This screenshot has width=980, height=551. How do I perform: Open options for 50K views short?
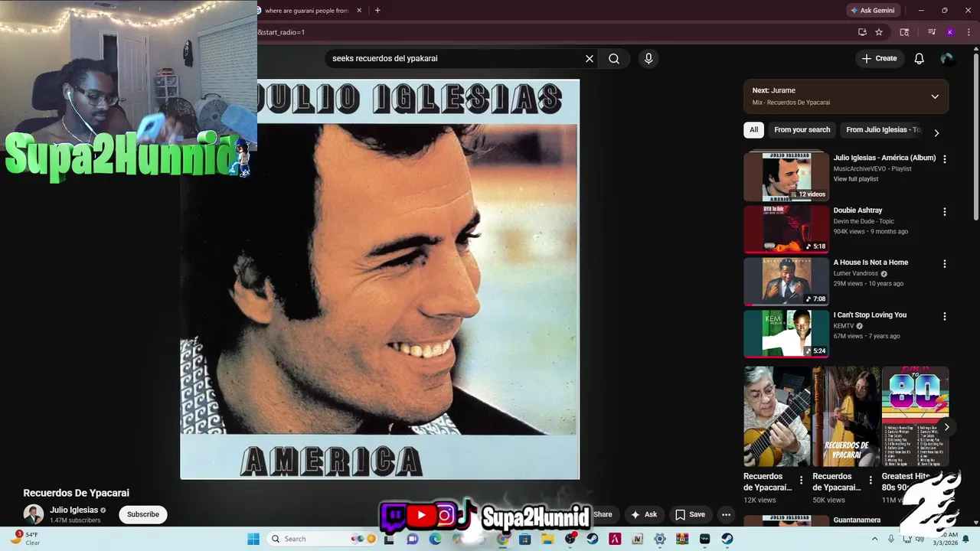click(x=871, y=481)
